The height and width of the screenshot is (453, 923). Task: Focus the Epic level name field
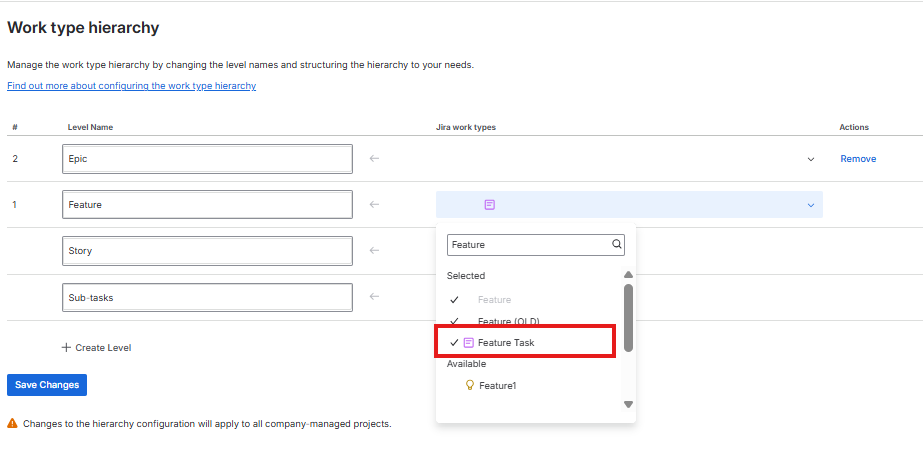pyautogui.click(x=207, y=159)
